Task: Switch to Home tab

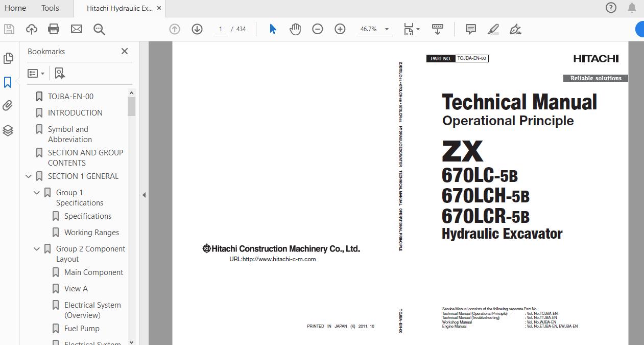Action: click(x=15, y=8)
